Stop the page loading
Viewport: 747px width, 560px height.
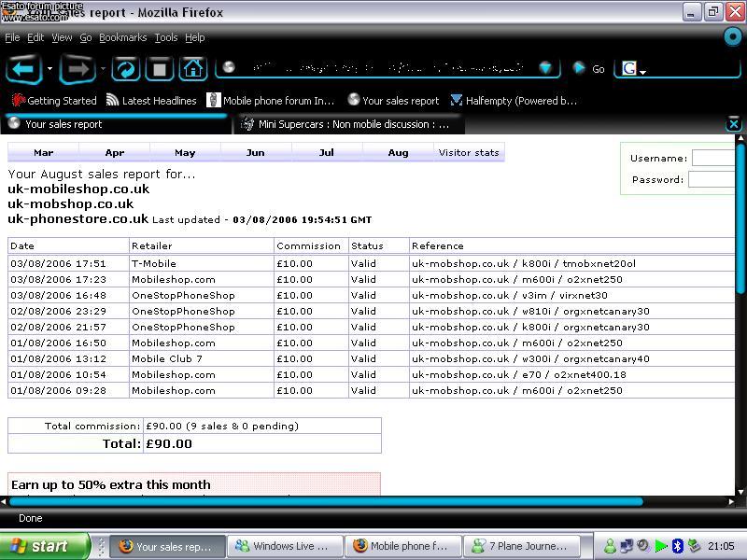(160, 69)
